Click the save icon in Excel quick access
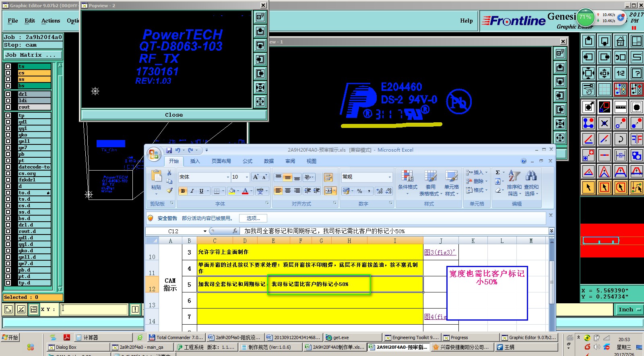644x356 pixels. (169, 150)
